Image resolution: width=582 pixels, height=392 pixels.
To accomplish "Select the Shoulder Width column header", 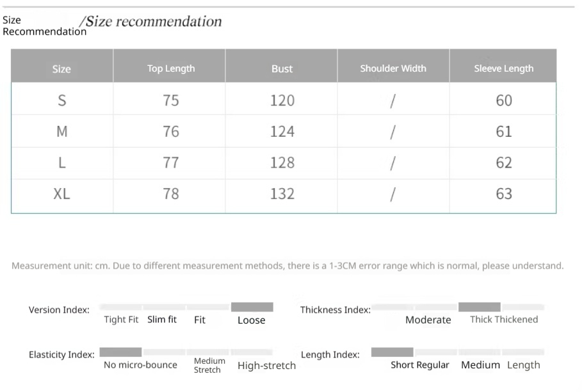I will point(393,68).
